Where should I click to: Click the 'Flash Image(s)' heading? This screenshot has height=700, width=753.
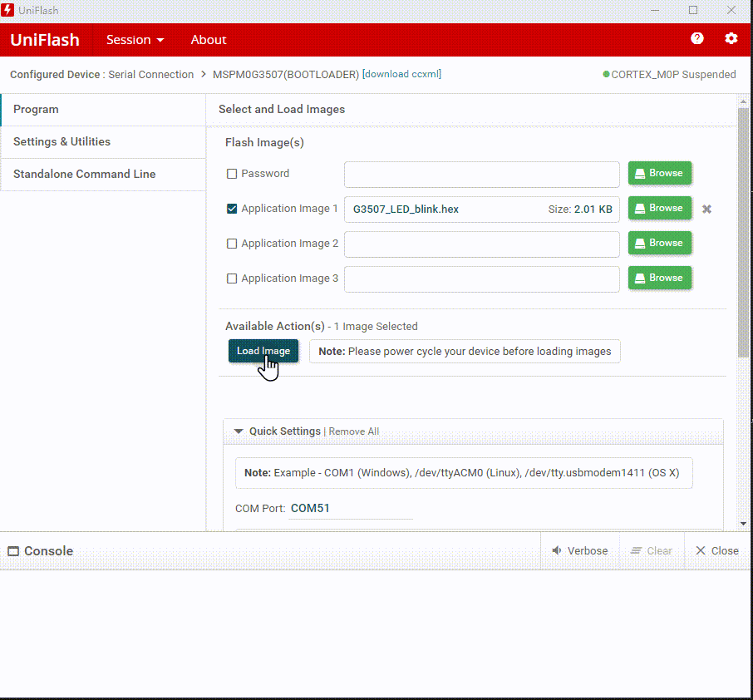pos(264,143)
